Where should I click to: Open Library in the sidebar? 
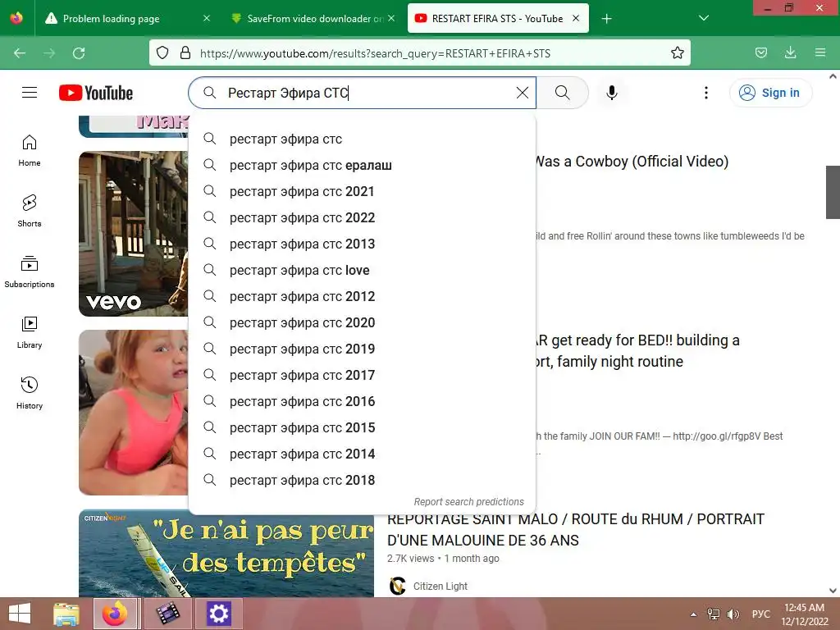pyautogui.click(x=30, y=333)
